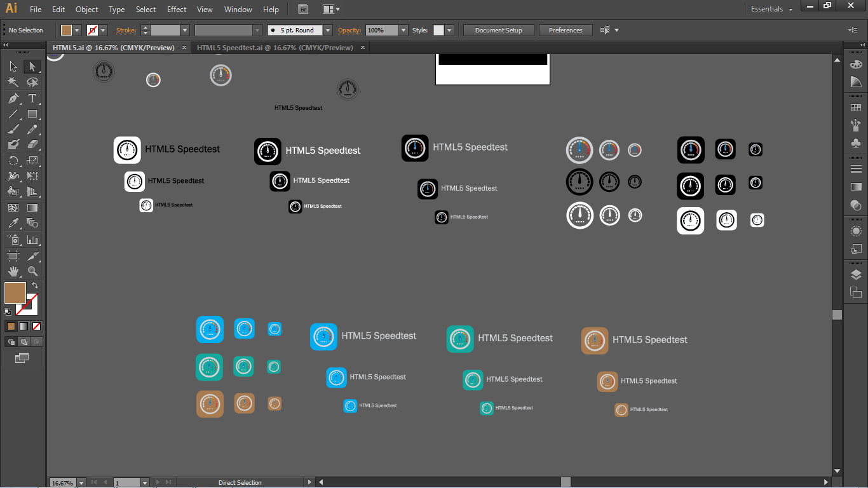Set paint mode to Color

point(11,326)
